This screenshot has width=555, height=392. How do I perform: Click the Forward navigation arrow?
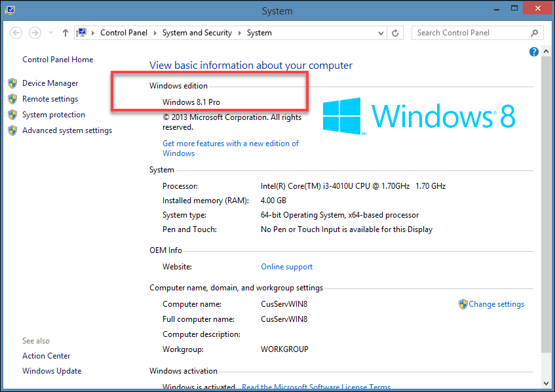(x=35, y=33)
